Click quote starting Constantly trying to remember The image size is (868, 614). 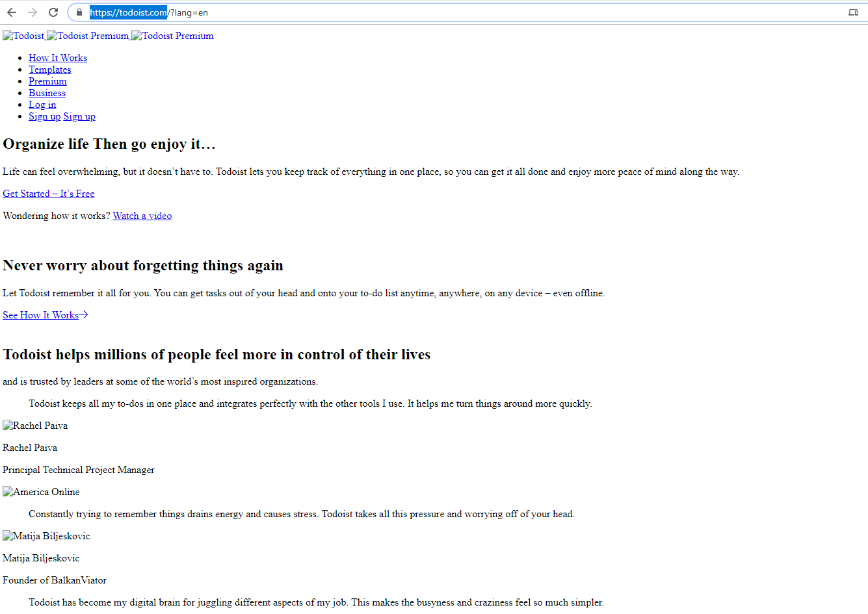pos(302,514)
